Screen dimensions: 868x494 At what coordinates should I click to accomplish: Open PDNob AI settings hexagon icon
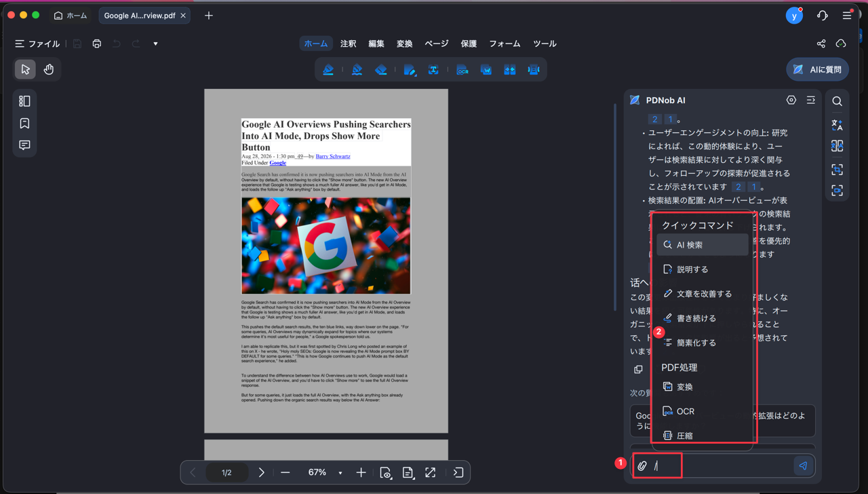(791, 100)
